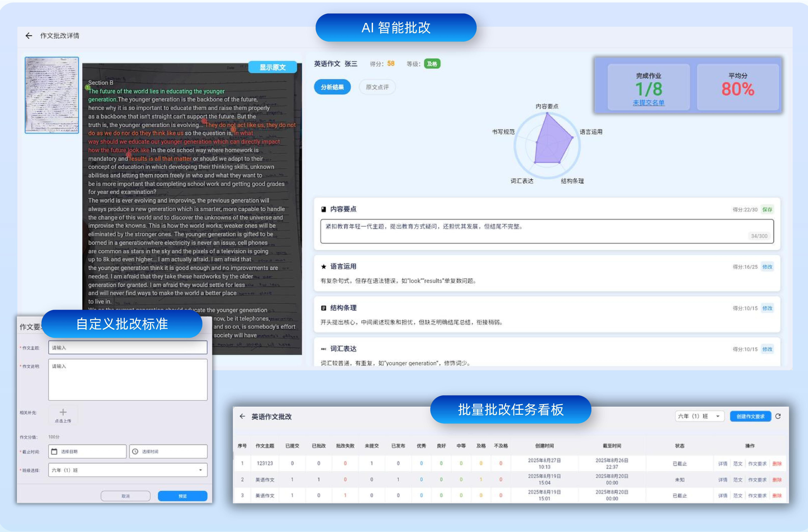The image size is (808, 532).
Task: Click the back arrow on 作文批改详情 page
Action: (28, 36)
